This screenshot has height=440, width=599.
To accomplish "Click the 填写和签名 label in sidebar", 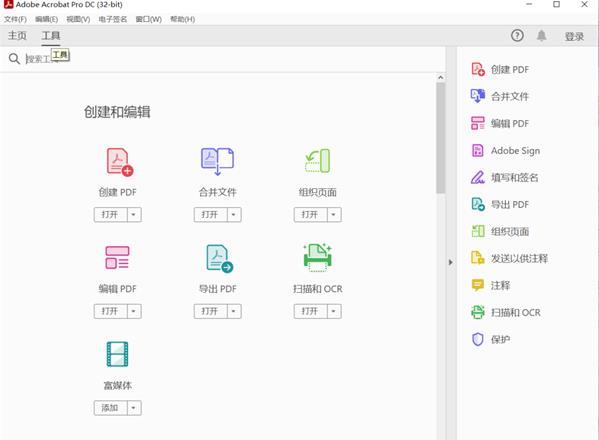I will (x=515, y=178).
